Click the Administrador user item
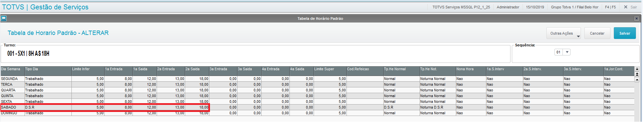This screenshot has height=122, width=644. click(508, 7)
